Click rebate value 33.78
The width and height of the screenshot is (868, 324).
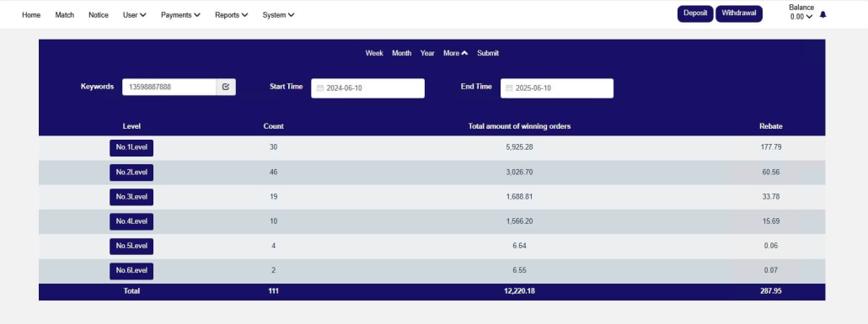771,196
